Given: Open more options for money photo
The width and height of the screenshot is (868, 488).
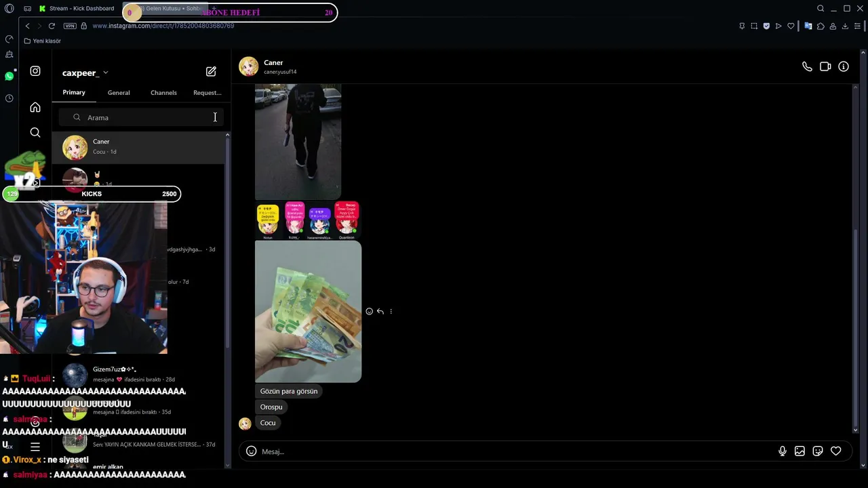Looking at the screenshot, I should tap(391, 311).
